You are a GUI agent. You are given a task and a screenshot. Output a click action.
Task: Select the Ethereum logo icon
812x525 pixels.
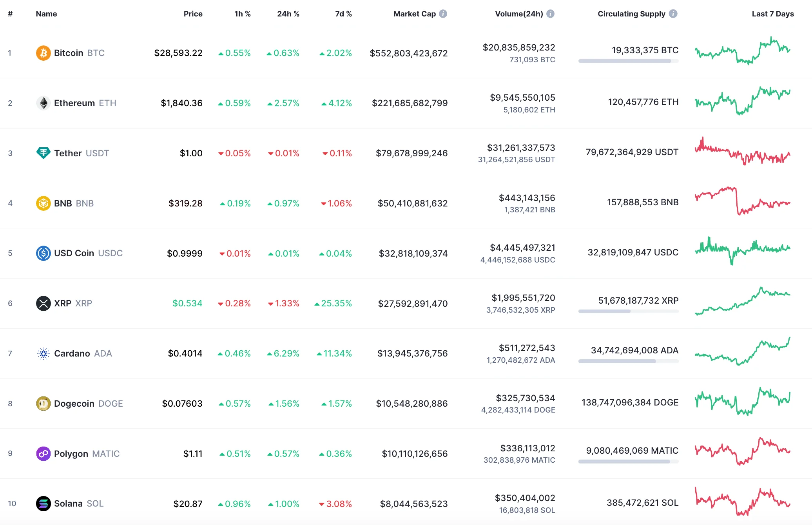pos(43,103)
